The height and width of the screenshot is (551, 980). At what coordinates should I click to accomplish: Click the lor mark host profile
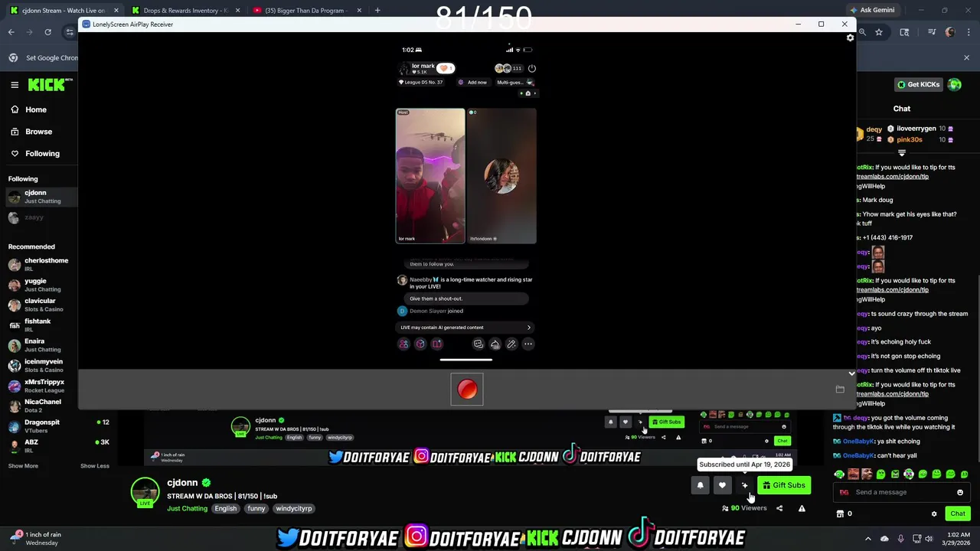point(417,69)
